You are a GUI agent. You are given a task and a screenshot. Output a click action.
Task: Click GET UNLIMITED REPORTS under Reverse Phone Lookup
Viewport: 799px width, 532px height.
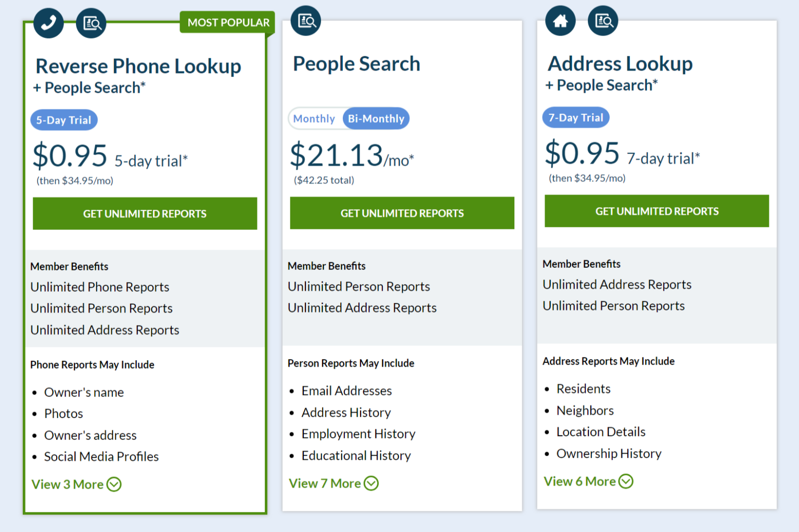click(145, 213)
